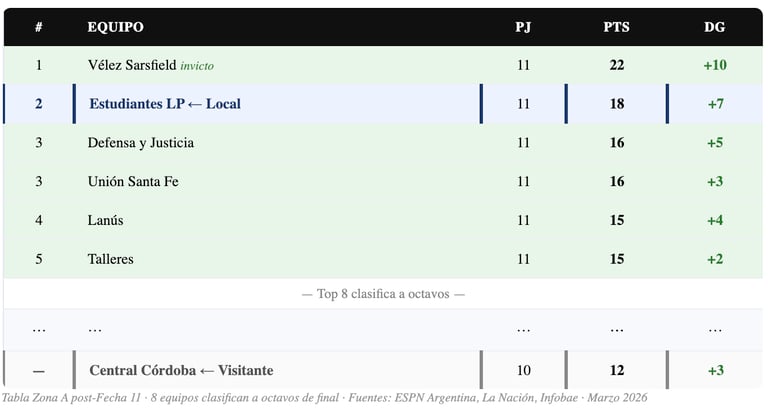This screenshot has height=415, width=768.
Task: Click Lanús's +4 goal difference value
Action: tap(714, 220)
